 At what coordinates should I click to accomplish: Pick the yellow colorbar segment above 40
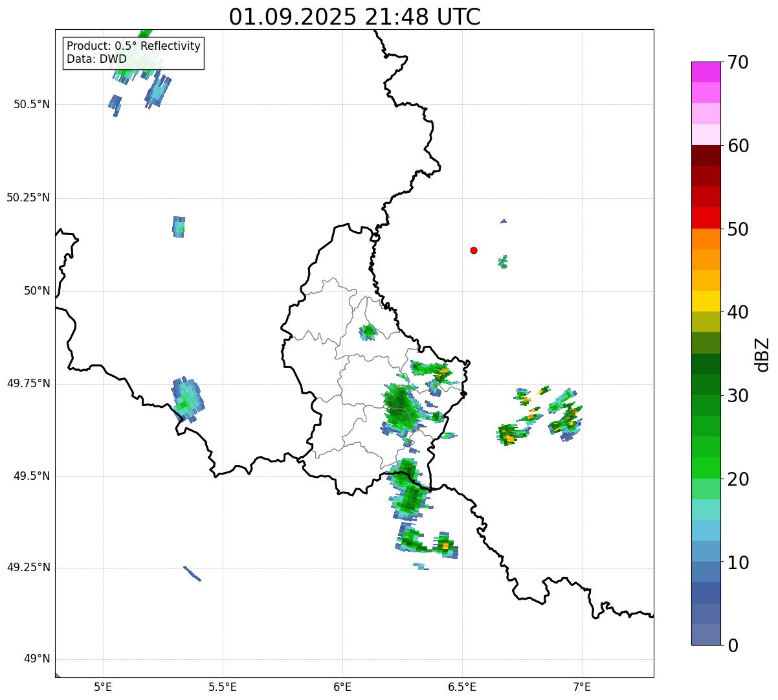(710, 301)
